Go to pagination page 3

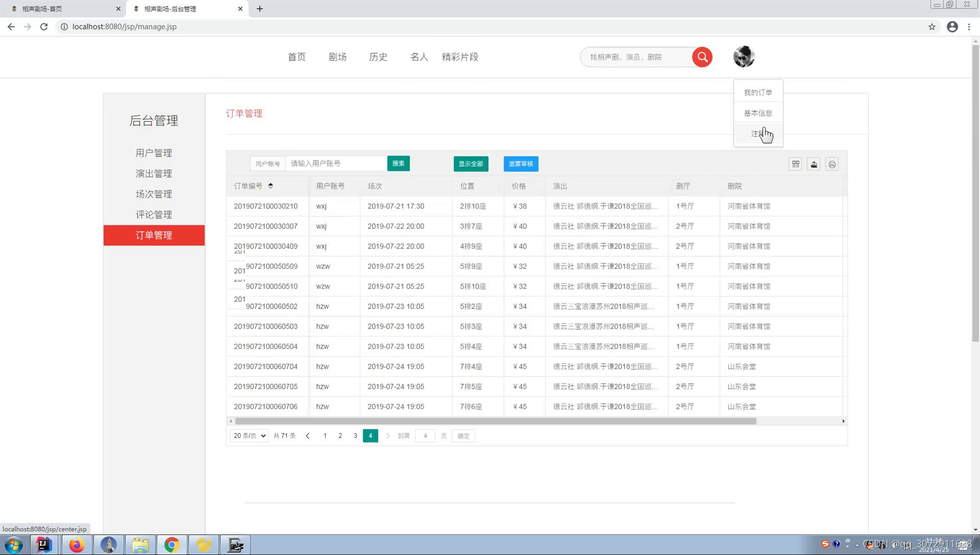(x=355, y=436)
